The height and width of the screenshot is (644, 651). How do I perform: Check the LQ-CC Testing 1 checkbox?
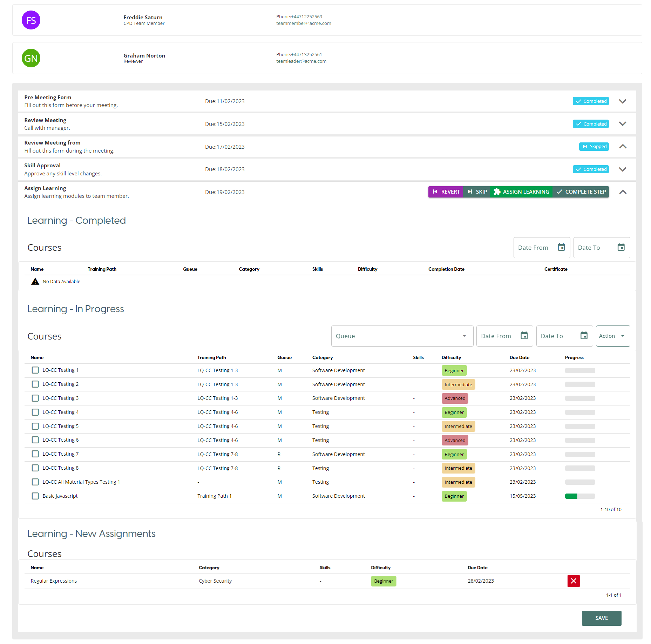coord(35,370)
